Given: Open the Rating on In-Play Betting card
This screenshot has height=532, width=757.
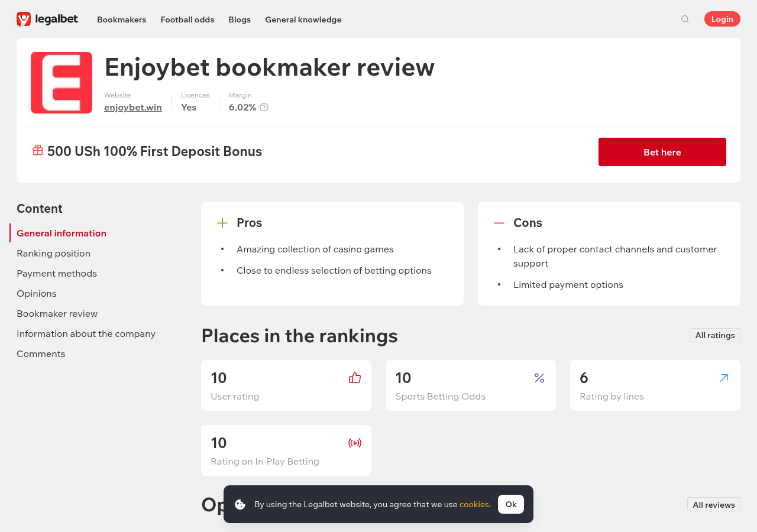Looking at the screenshot, I should pos(286,450).
